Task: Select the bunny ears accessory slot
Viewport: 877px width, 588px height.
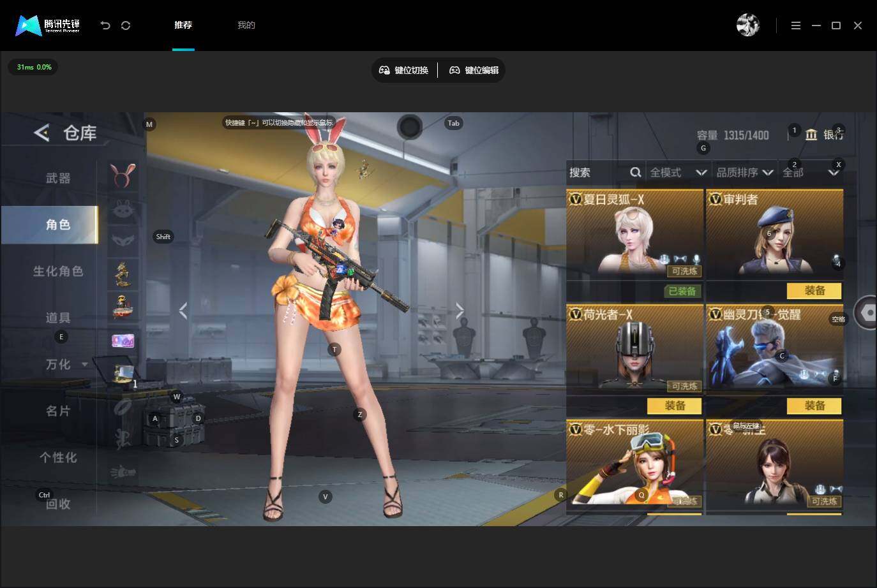Action: (123, 175)
